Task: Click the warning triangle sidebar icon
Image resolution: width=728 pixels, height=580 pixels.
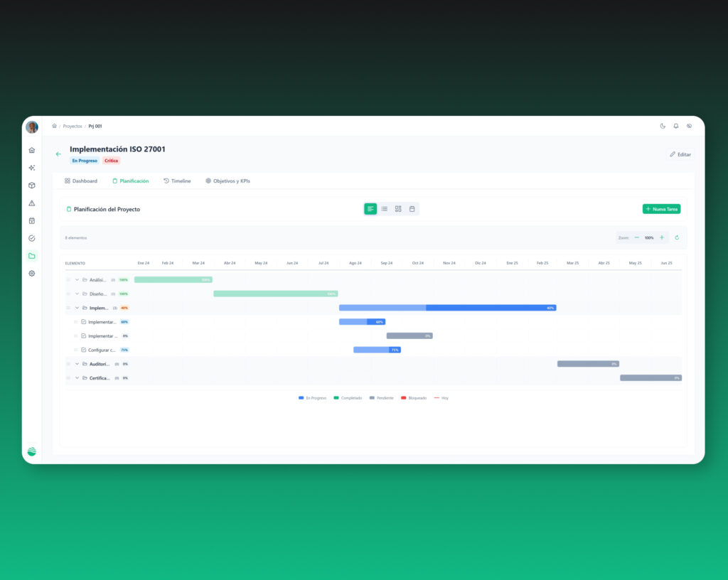Action: (31, 203)
